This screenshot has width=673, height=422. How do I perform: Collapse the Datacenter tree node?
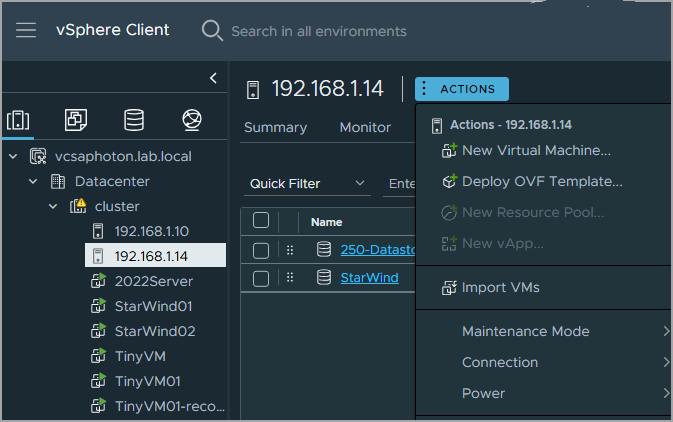click(x=33, y=182)
